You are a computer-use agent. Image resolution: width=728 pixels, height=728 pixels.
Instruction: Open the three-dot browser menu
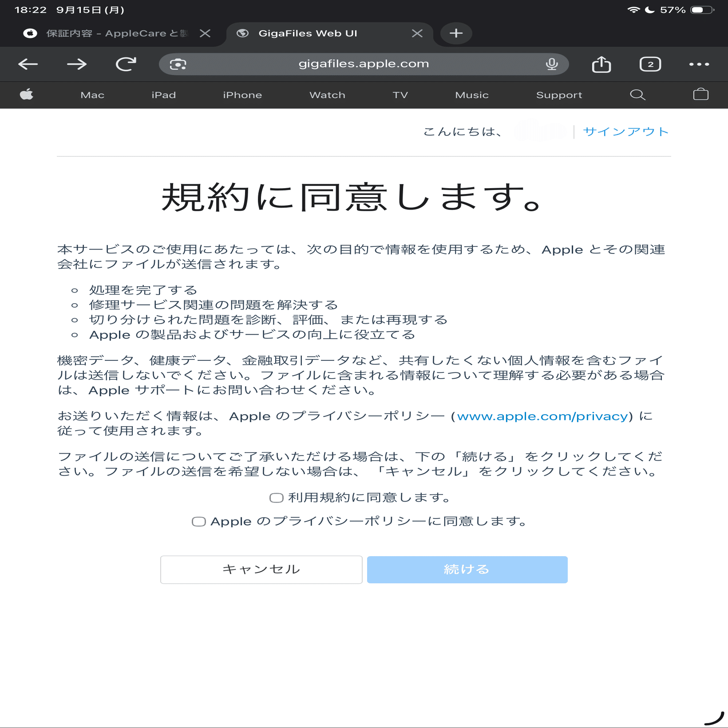[698, 64]
